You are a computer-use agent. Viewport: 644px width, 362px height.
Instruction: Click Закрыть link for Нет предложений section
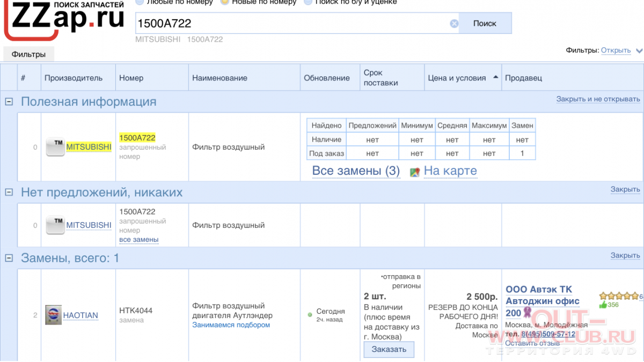click(x=625, y=189)
